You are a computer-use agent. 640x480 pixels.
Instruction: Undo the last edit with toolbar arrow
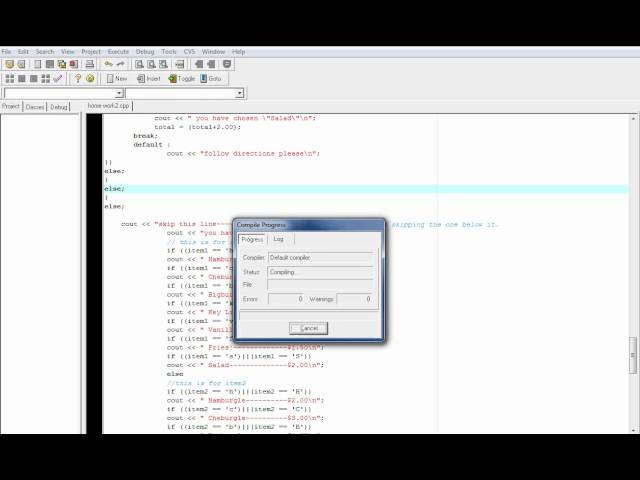[x=109, y=64]
